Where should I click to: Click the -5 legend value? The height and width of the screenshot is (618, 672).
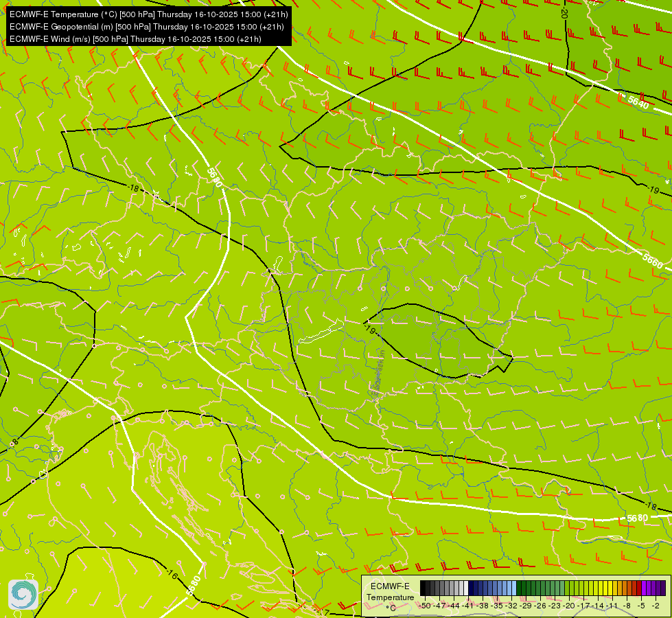(641, 606)
